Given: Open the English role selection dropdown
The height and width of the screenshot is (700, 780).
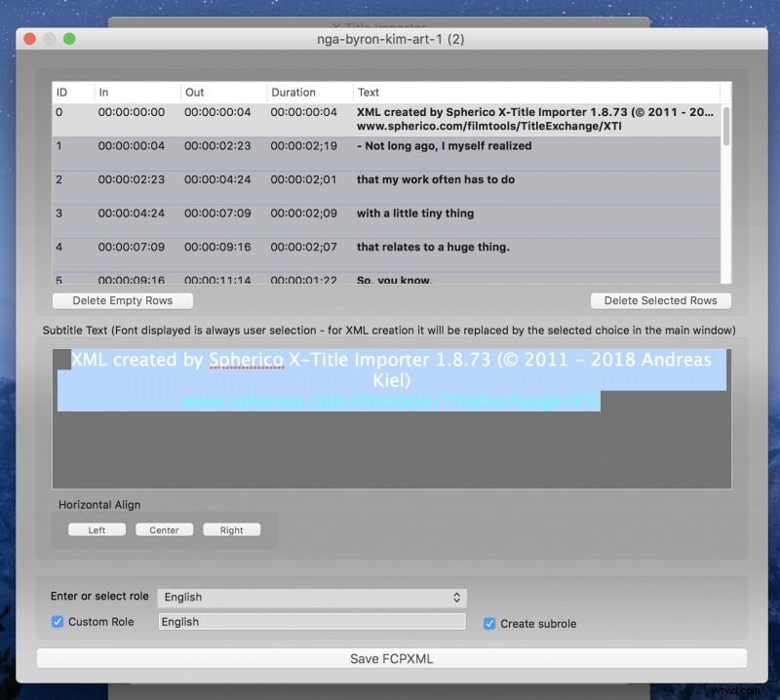Looking at the screenshot, I should [312, 597].
